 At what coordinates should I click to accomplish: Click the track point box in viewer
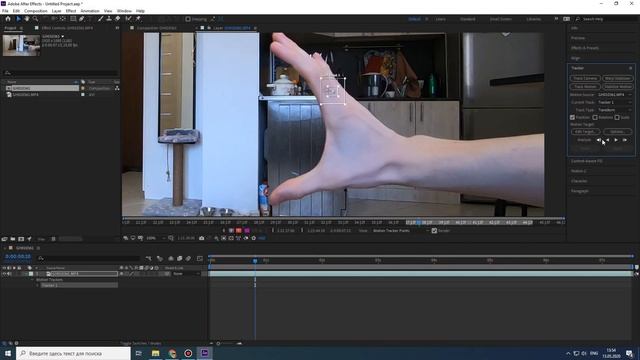point(332,91)
